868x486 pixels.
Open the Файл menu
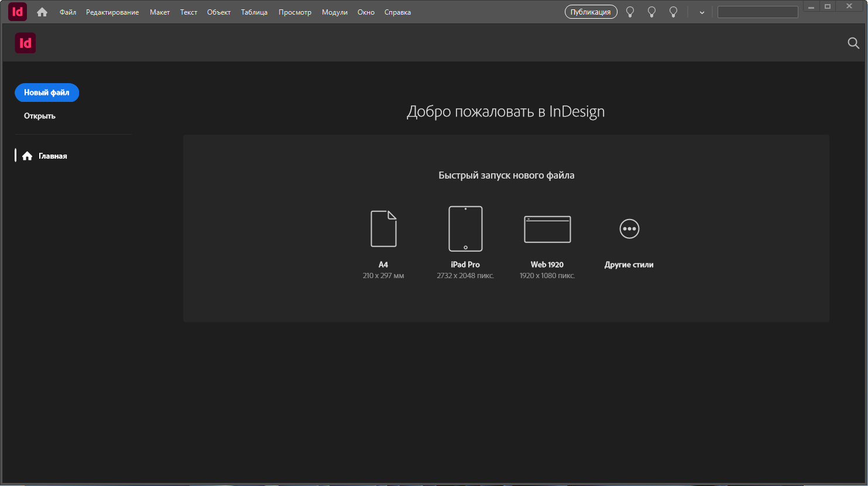pyautogui.click(x=68, y=12)
